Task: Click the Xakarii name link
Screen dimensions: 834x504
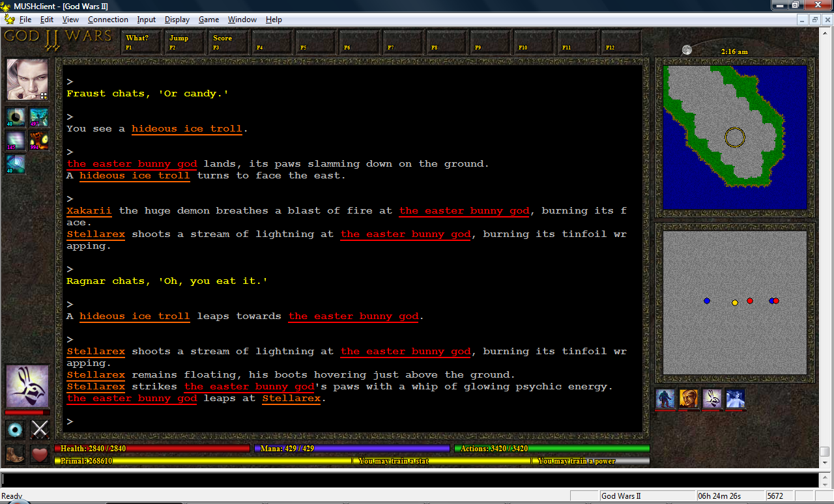Action: pos(89,211)
